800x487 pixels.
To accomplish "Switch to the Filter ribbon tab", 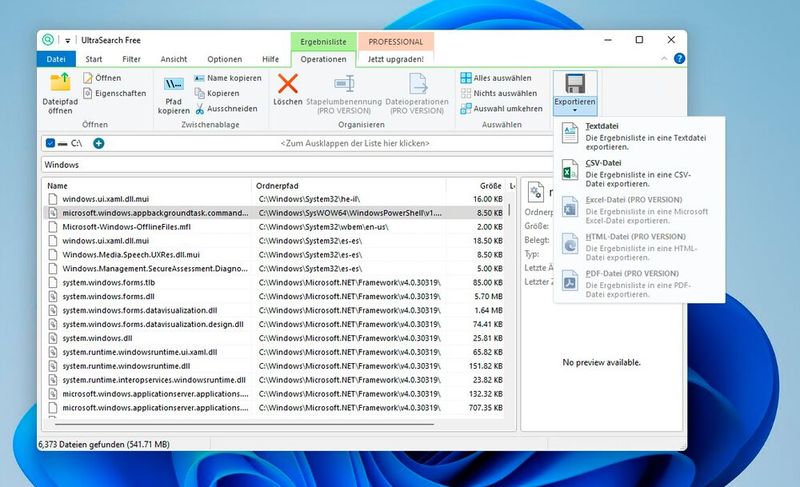I will point(131,59).
